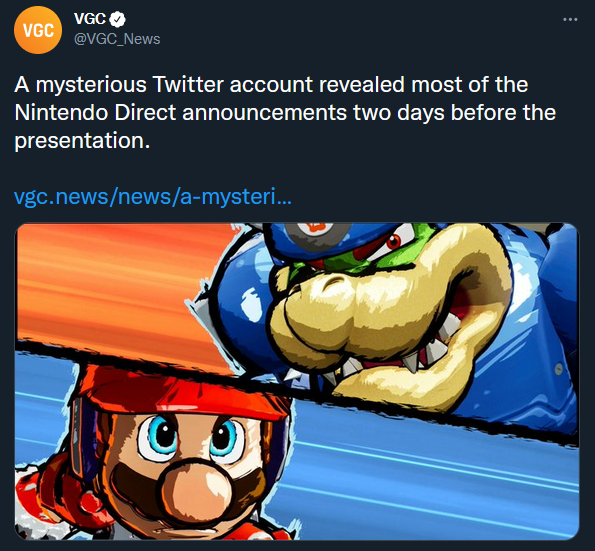Visit the @VGC_News handle

pyautogui.click(x=117, y=39)
